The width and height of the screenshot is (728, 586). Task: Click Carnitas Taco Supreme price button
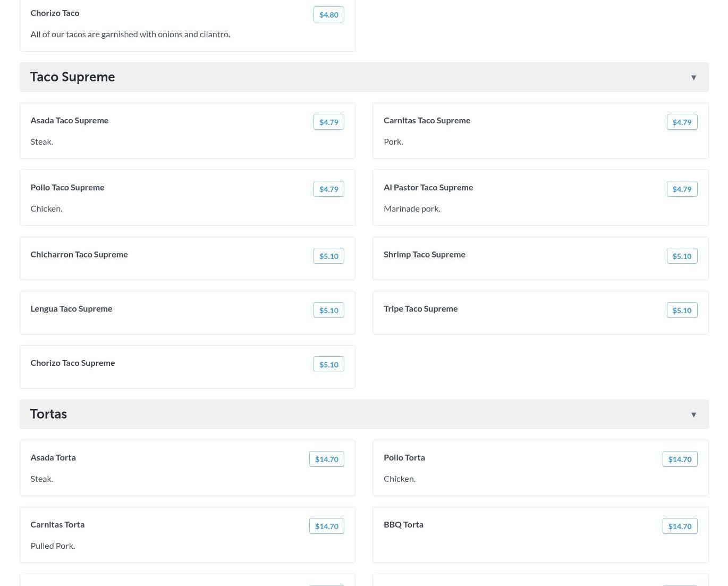(x=682, y=122)
